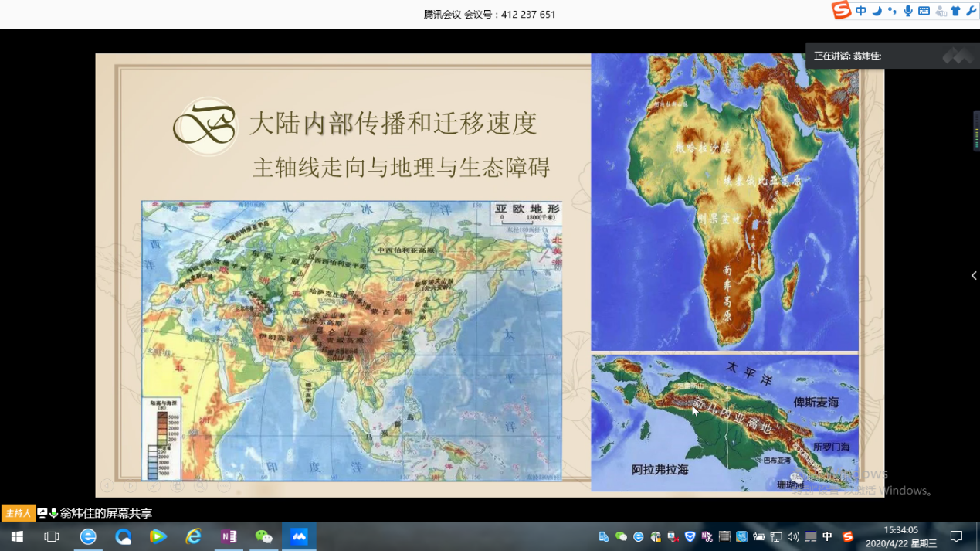Open Tencent Meeting from the taskbar
This screenshot has width=980, height=551.
pos(299,536)
